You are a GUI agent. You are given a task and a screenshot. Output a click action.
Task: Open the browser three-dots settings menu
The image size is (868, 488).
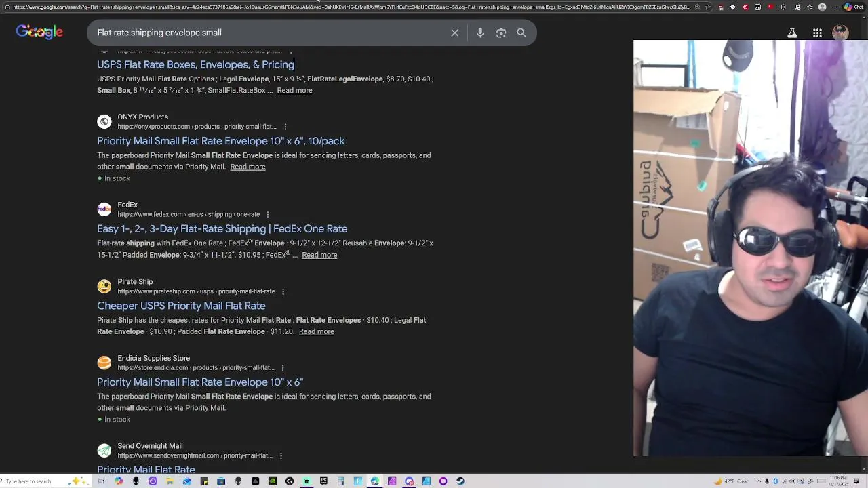click(835, 7)
